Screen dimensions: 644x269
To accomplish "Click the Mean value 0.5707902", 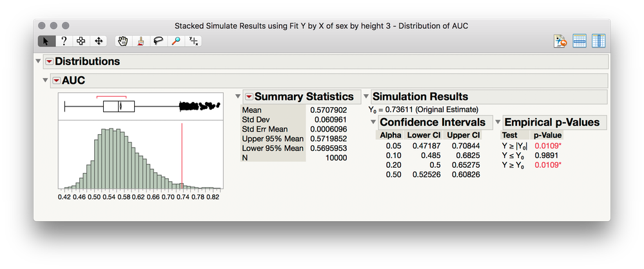I will click(x=328, y=110).
